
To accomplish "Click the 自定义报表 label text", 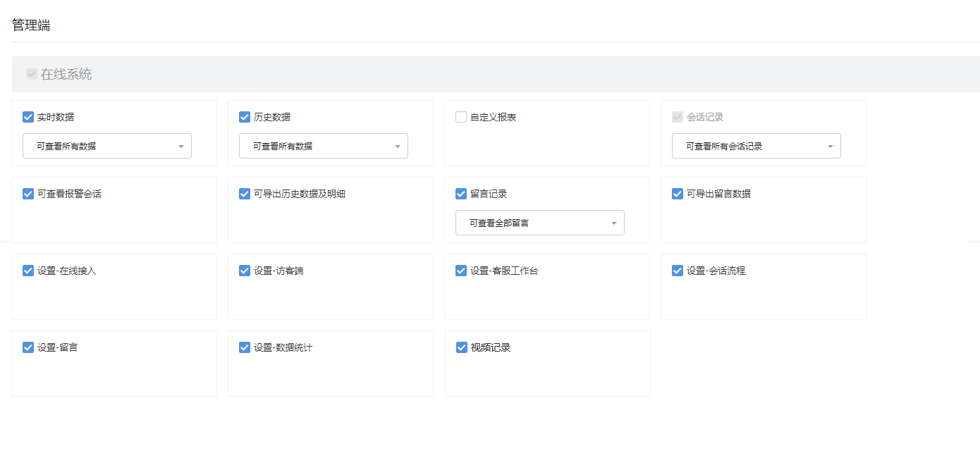I will pos(494,117).
